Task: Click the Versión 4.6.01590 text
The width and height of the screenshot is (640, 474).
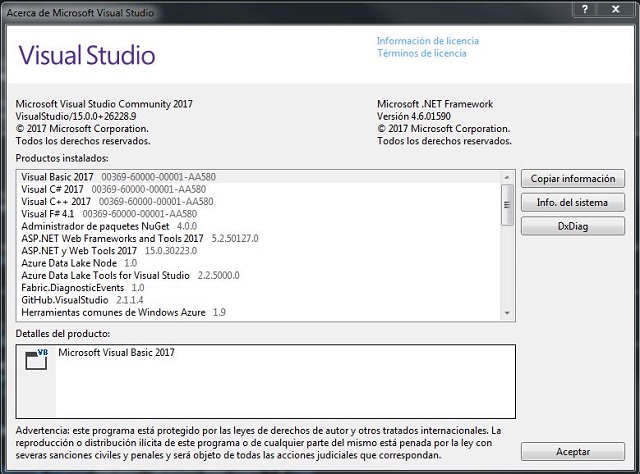Action: (x=413, y=116)
